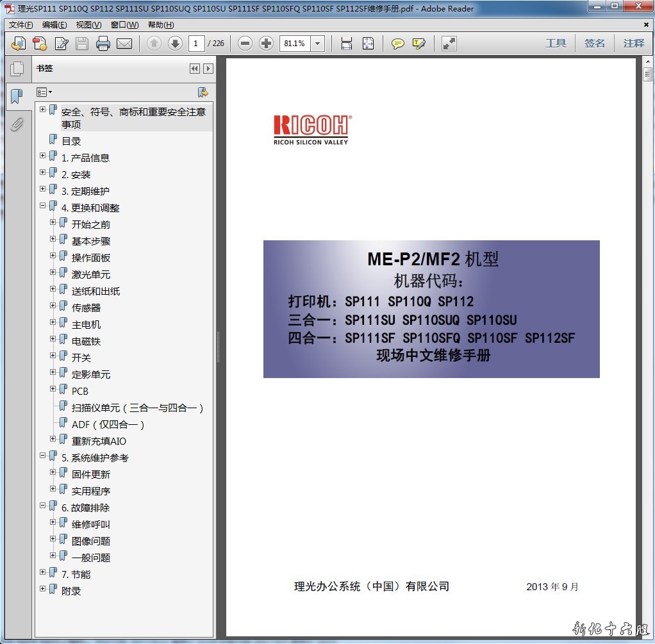655x644 pixels.
Task: Go to next page with down arrow
Action: [175, 44]
